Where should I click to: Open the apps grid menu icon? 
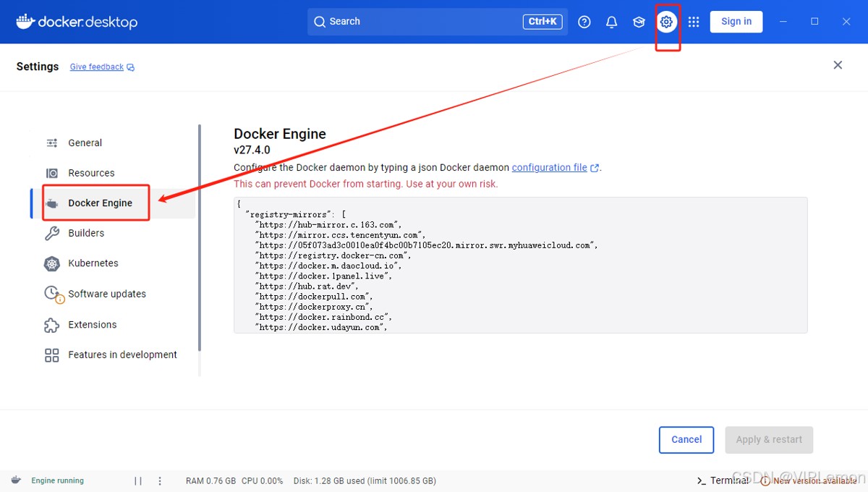[x=694, y=22]
